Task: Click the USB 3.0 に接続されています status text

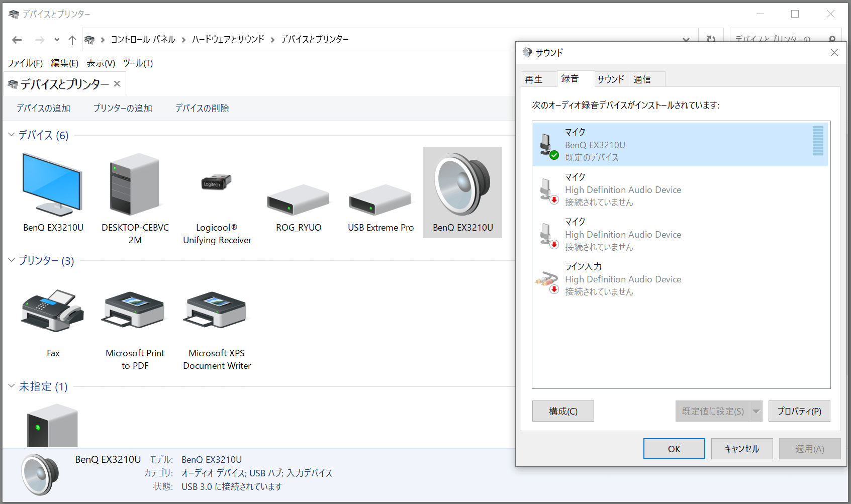Action: pos(232,486)
